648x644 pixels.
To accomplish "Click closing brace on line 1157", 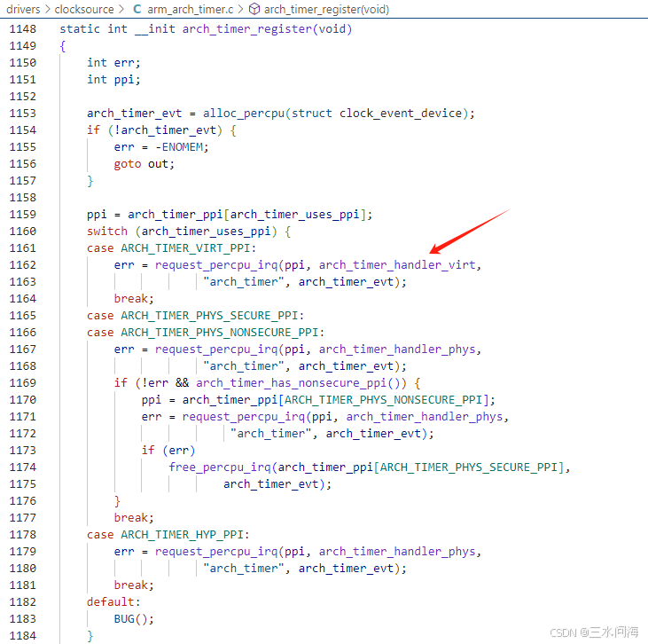I will click(90, 181).
